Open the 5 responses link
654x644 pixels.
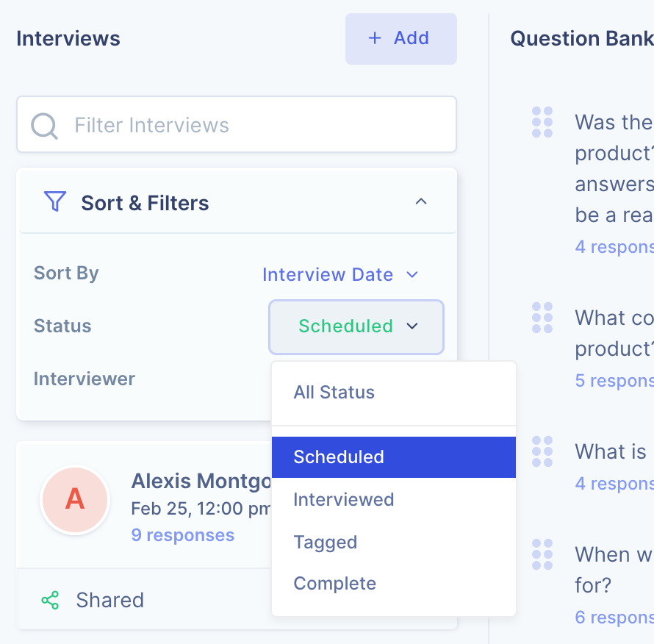click(614, 381)
